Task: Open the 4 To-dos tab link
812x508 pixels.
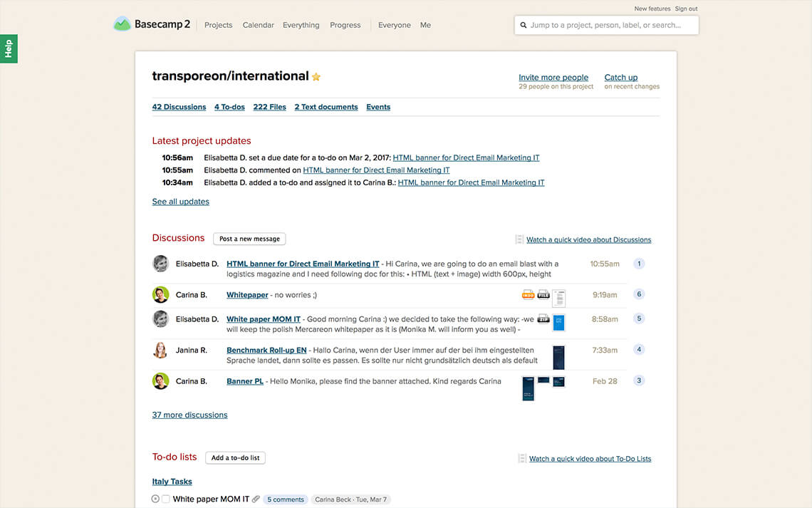Action: click(x=229, y=107)
